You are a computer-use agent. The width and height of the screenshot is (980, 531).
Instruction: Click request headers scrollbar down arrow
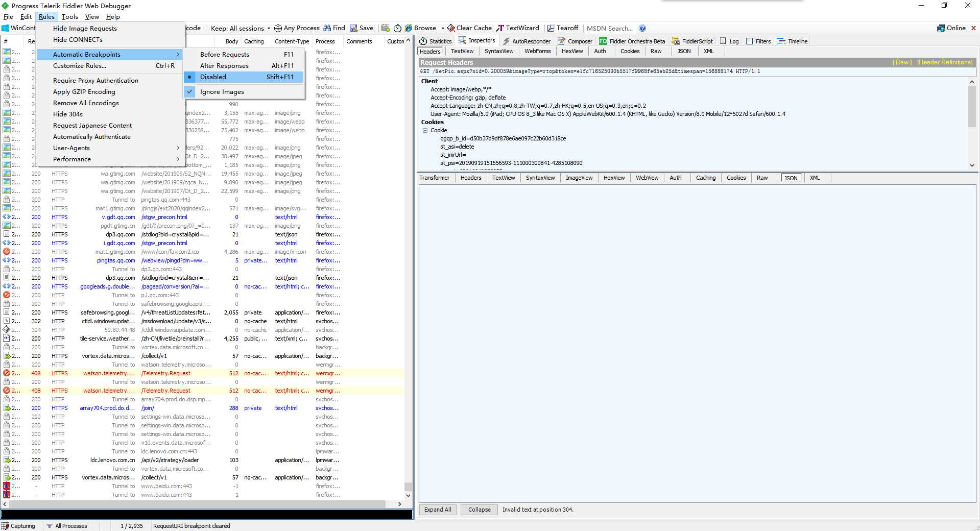click(x=972, y=165)
